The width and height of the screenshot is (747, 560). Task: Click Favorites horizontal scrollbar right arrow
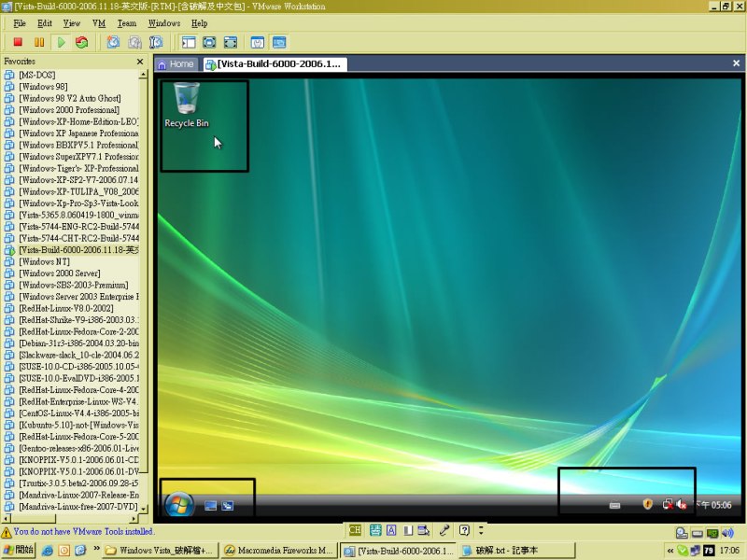pyautogui.click(x=134, y=518)
